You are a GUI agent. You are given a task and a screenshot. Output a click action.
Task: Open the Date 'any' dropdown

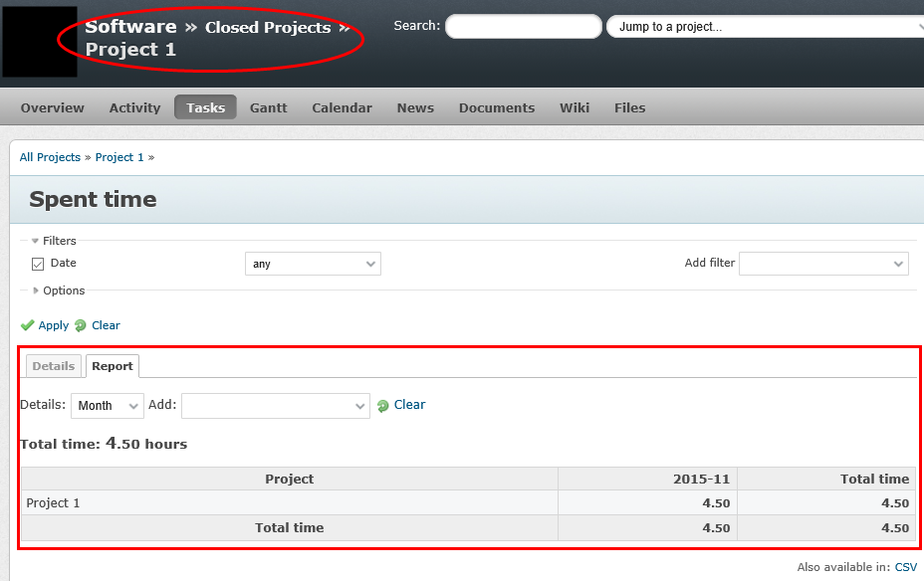[x=313, y=264]
